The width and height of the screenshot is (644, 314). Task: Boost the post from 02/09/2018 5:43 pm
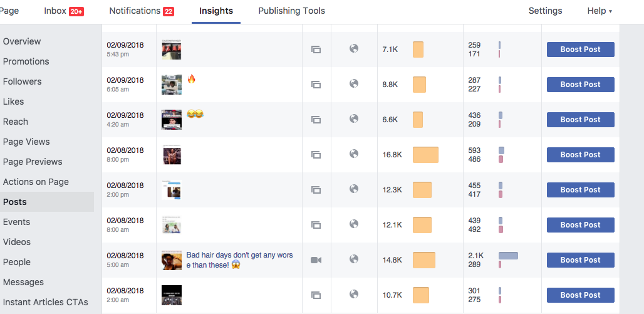click(x=580, y=50)
